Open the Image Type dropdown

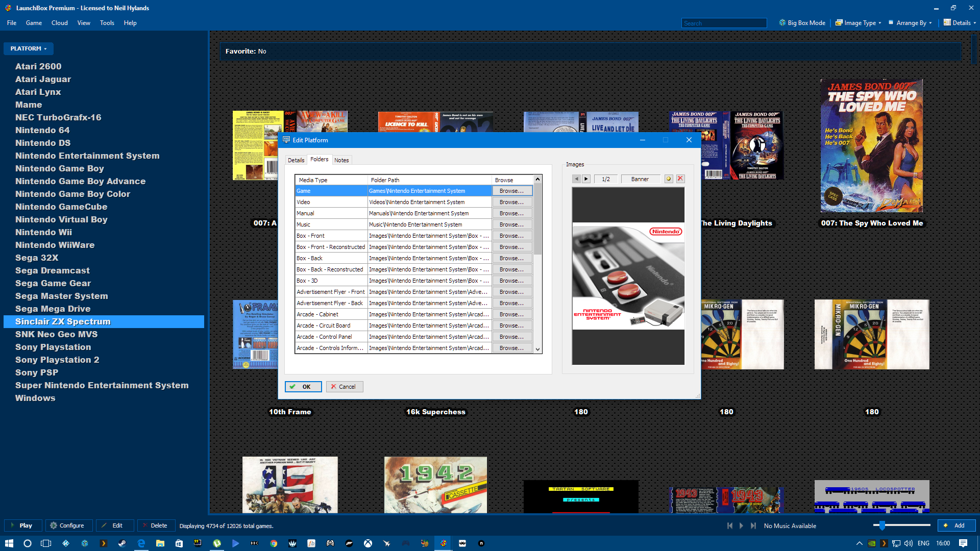[x=859, y=23]
